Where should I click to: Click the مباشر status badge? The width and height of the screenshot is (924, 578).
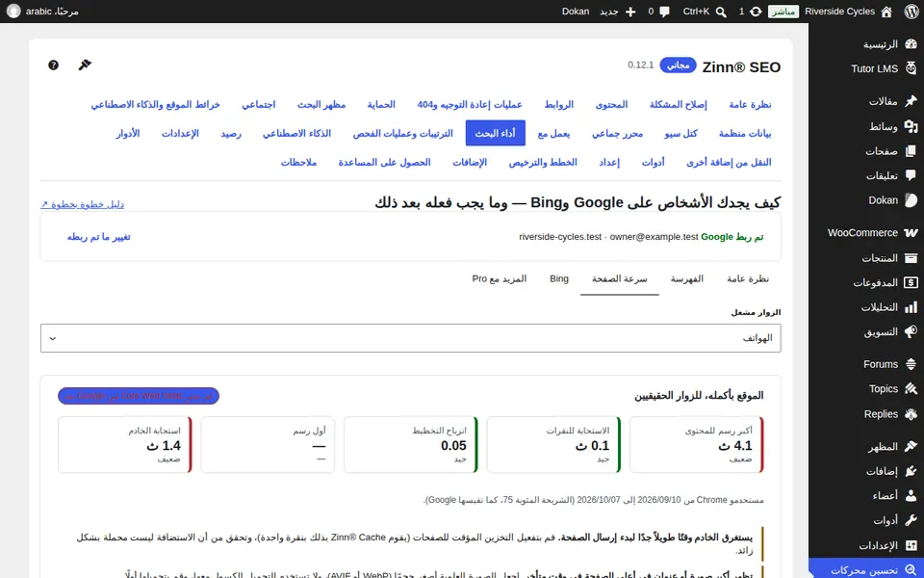(783, 12)
